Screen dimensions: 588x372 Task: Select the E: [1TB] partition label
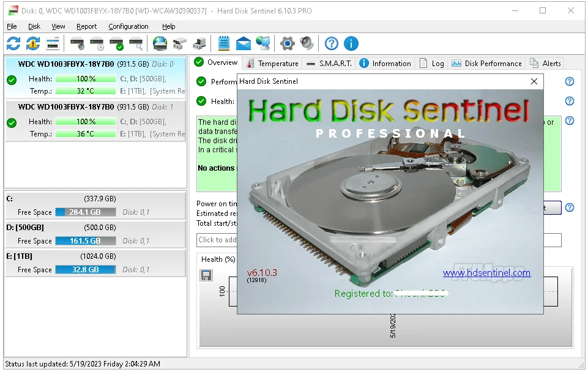(19, 256)
